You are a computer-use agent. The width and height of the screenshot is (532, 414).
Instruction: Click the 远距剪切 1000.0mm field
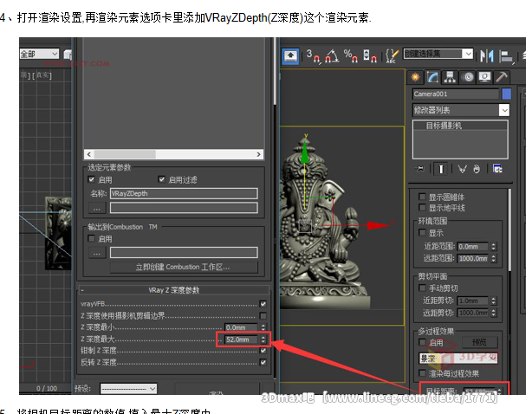click(473, 313)
